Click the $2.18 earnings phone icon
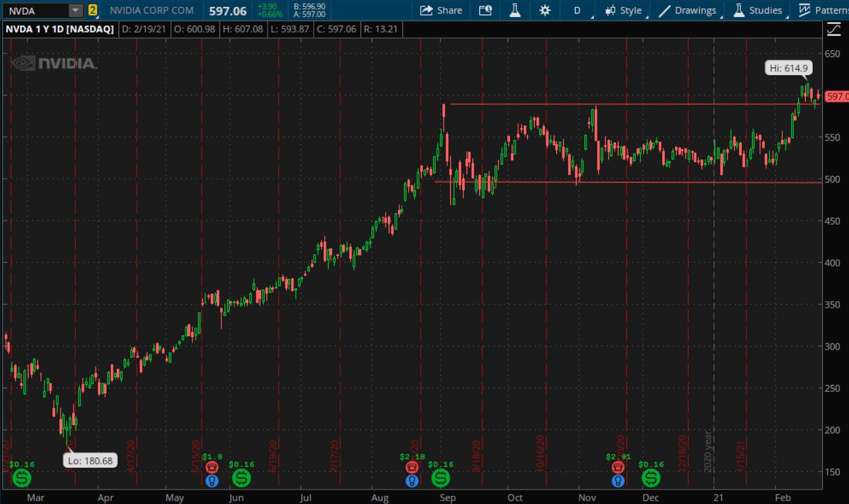 coord(411,467)
